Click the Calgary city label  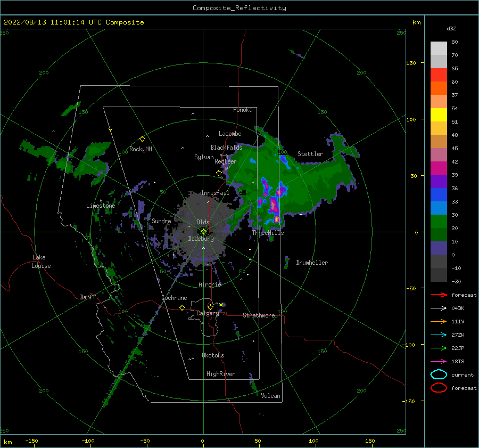[x=208, y=313]
